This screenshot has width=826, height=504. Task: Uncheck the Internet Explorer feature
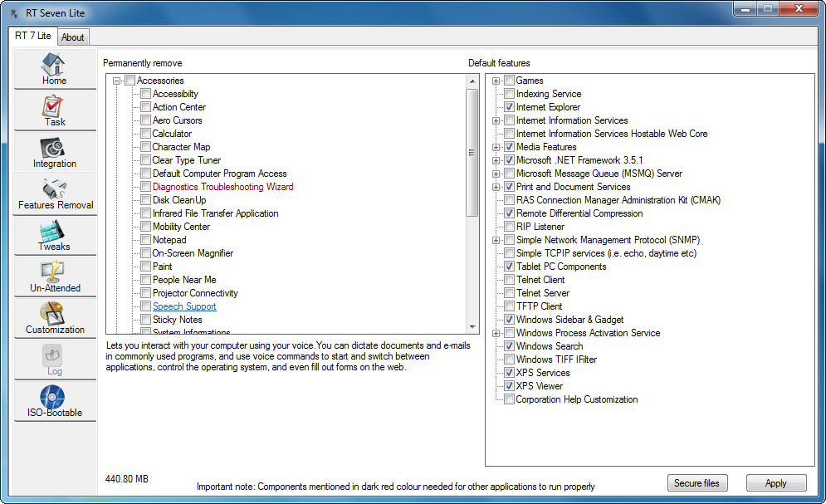click(510, 107)
